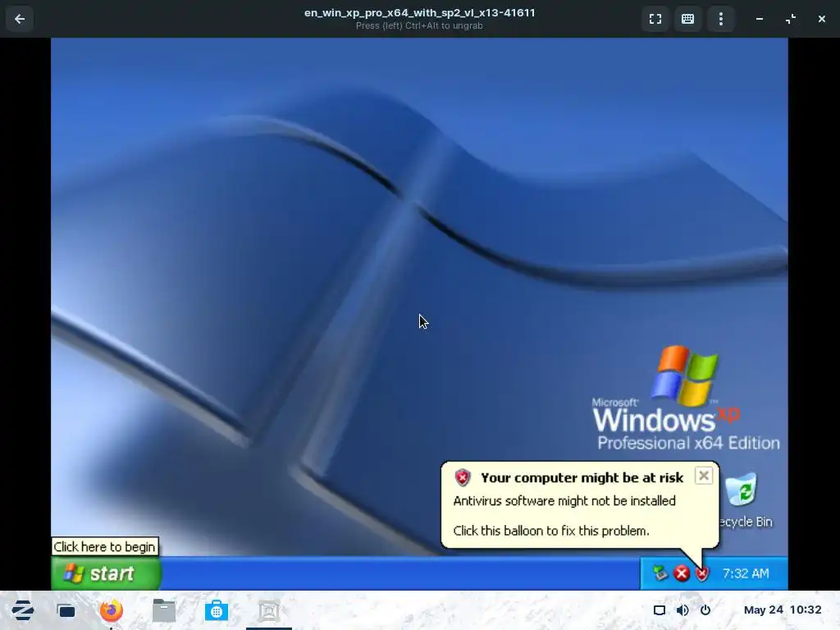This screenshot has width=840, height=630.
Task: Minimize the VM viewer window
Action: (760, 20)
